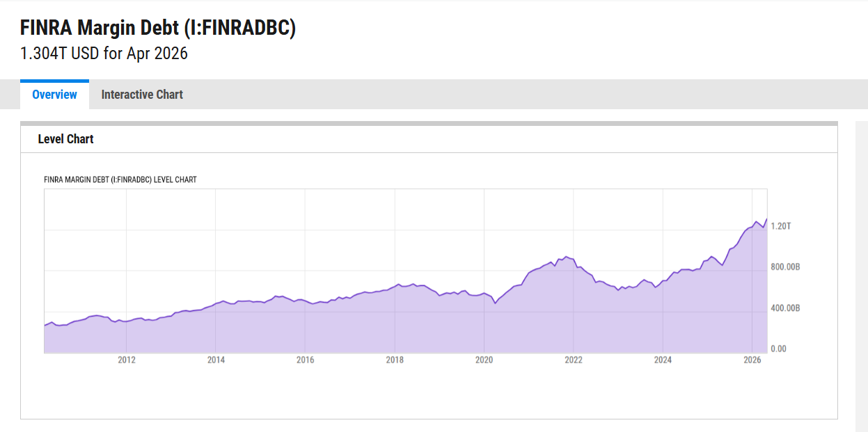Click the 2024 label on the x-axis
The image size is (868, 432).
tap(663, 360)
